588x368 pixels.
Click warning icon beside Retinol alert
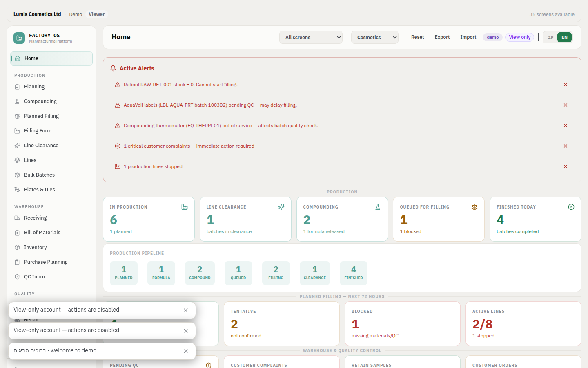coord(118,85)
